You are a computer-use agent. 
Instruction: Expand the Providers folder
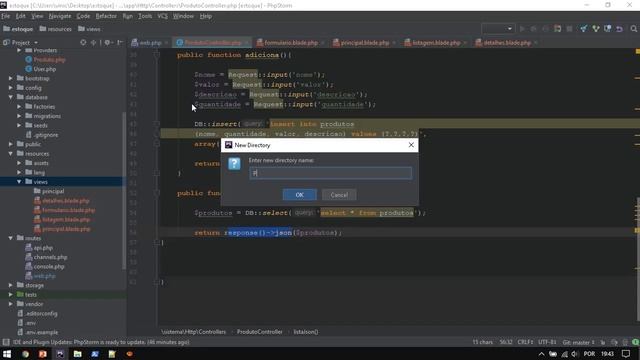coord(19,50)
